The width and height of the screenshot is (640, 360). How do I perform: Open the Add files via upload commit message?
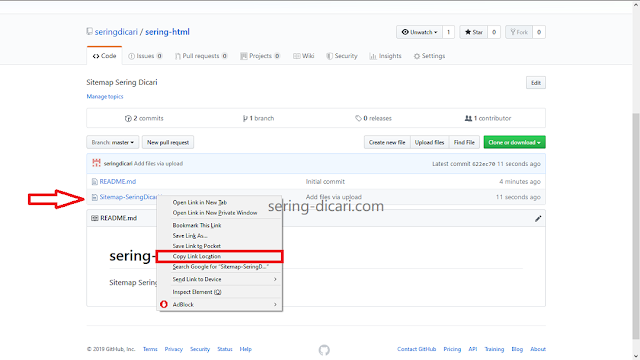[158, 164]
